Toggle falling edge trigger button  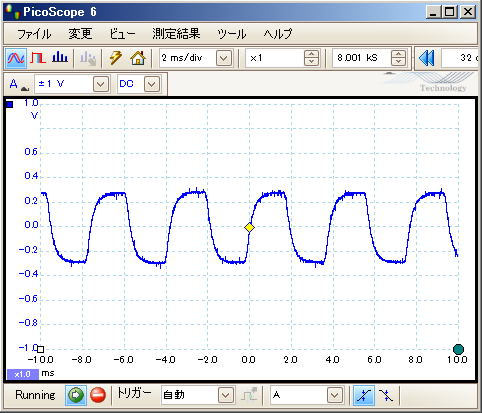pos(386,395)
